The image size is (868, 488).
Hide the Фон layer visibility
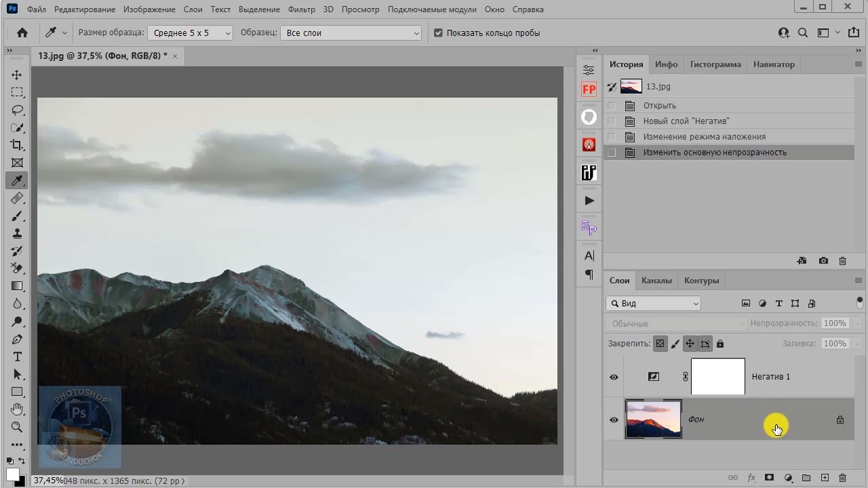tap(614, 420)
